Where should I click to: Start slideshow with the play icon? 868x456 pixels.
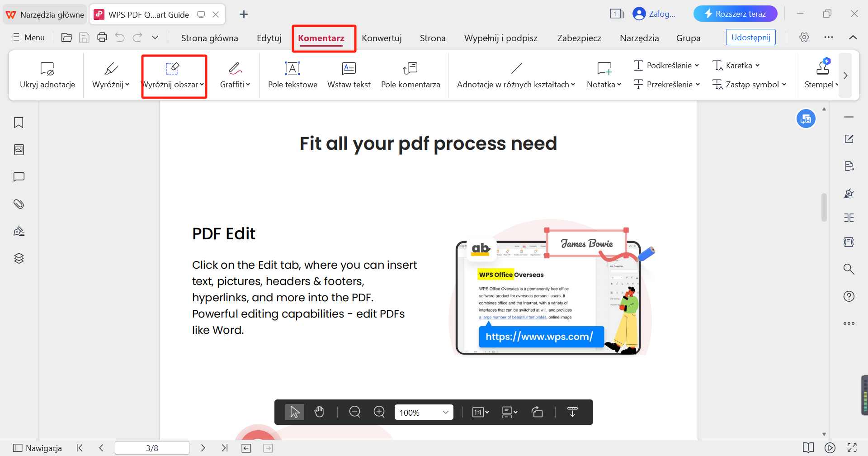point(830,448)
